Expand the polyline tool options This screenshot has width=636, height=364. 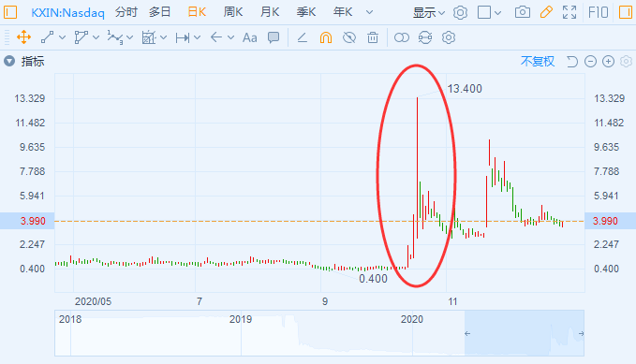coord(96,37)
